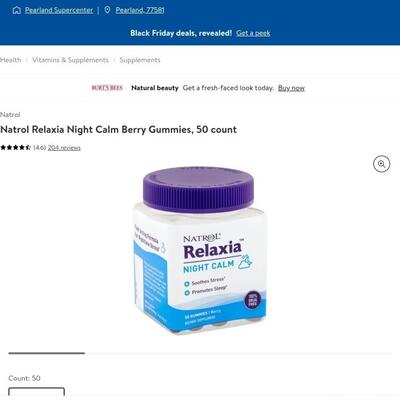The height and width of the screenshot is (400, 400).
Task: Click the location pin icon
Action: pyautogui.click(x=107, y=10)
